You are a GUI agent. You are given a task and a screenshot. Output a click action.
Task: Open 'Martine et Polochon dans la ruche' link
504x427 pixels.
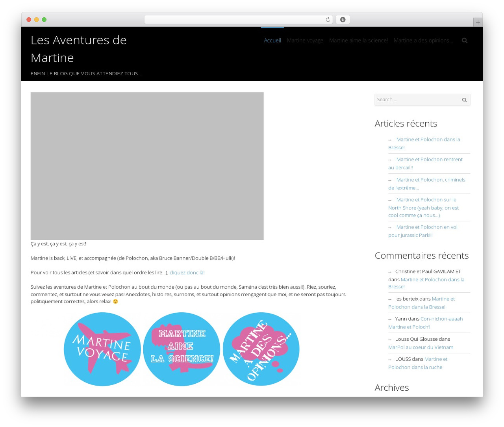[418, 363]
